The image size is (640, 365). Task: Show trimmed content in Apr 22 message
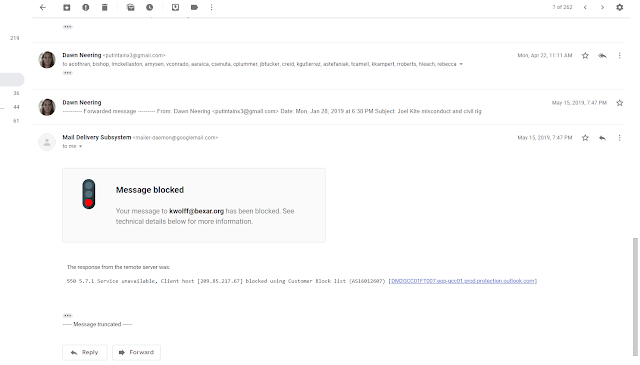click(68, 73)
